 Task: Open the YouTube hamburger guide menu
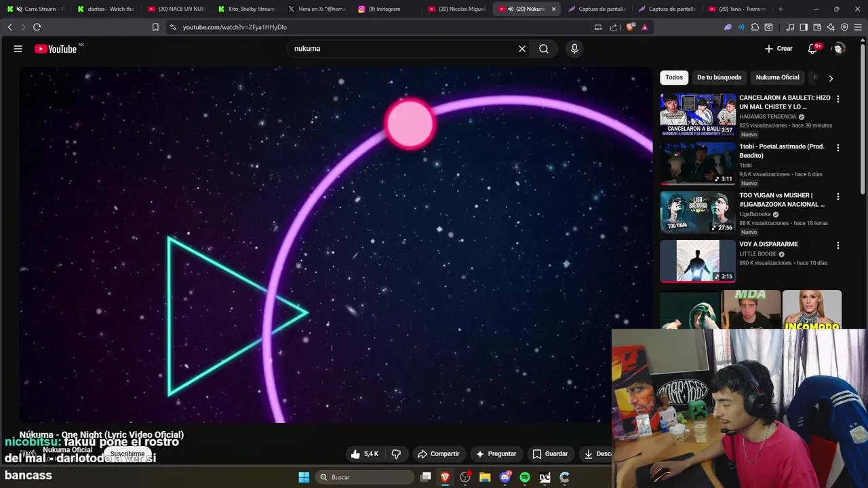click(18, 49)
